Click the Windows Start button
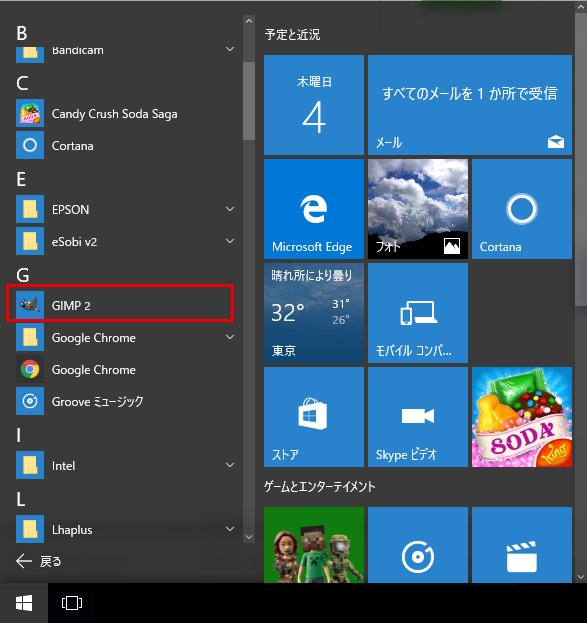Screen dimensions: 587x623 coord(24,603)
